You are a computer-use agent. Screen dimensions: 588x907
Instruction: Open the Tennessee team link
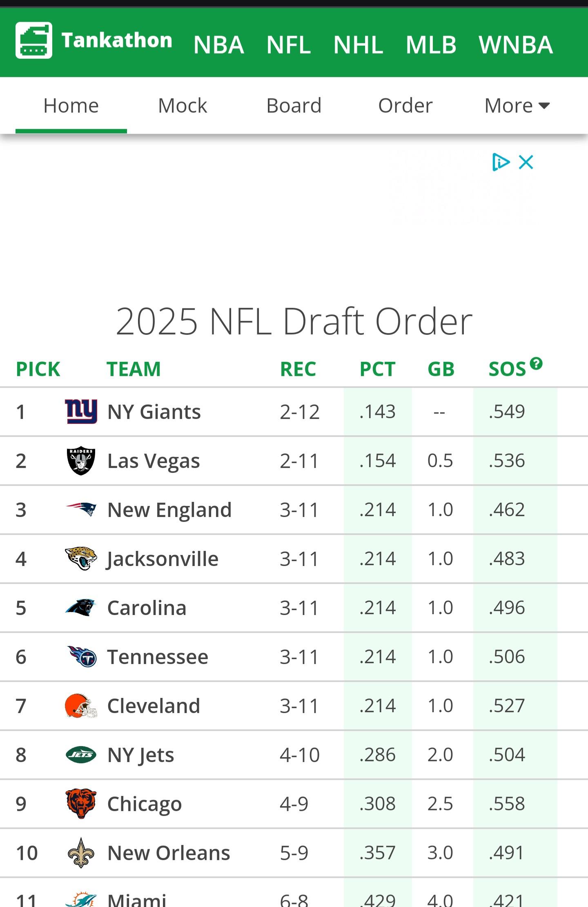pos(158,657)
